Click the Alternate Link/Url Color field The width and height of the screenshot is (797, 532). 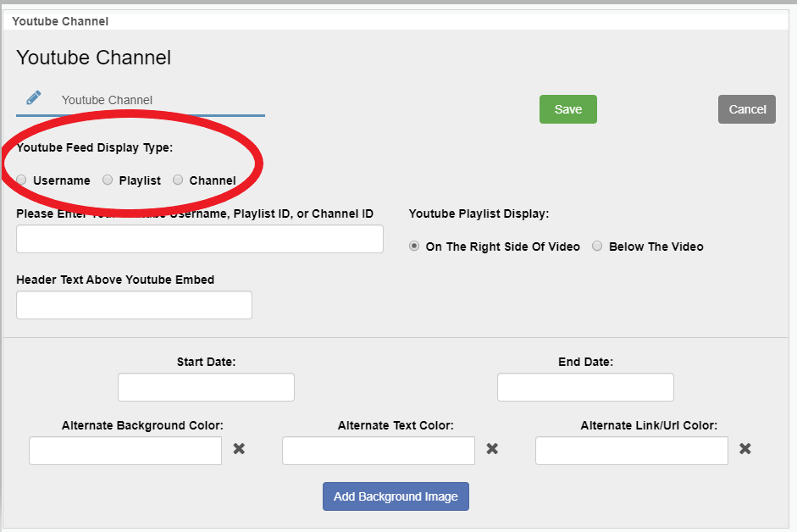point(632,451)
